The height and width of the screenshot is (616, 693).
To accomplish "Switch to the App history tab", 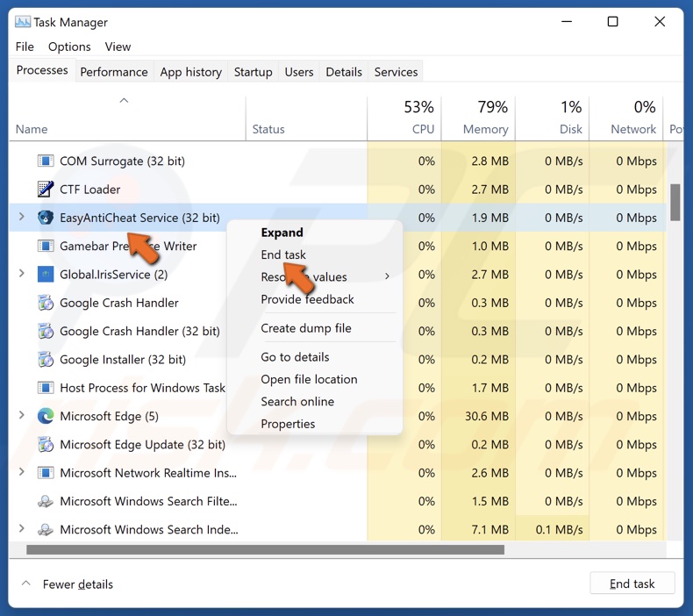I will pyautogui.click(x=191, y=72).
